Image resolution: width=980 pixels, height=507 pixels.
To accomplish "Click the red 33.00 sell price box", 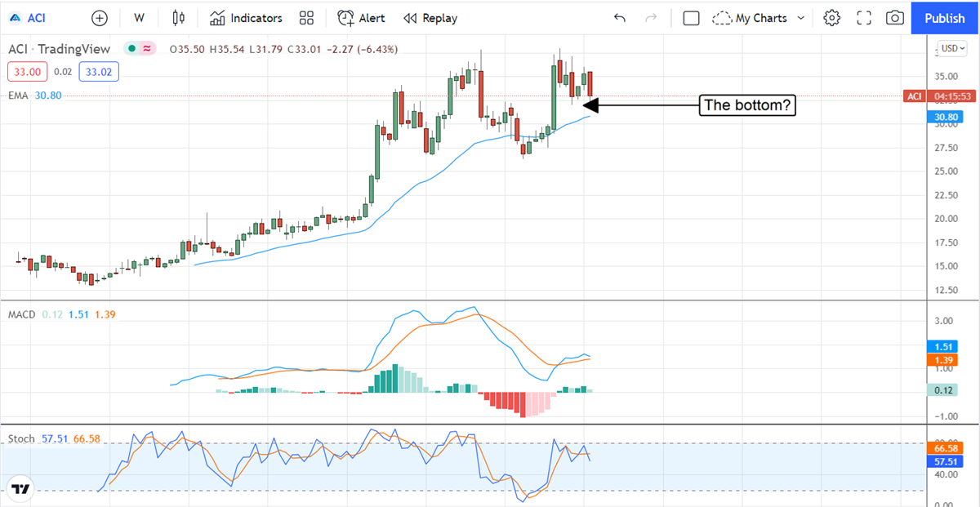I will tap(28, 72).
